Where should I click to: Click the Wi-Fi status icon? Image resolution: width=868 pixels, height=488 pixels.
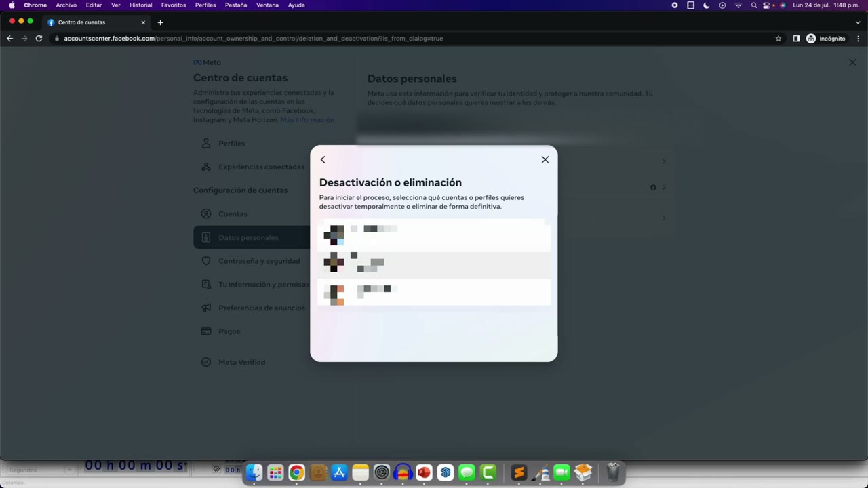coord(738,5)
